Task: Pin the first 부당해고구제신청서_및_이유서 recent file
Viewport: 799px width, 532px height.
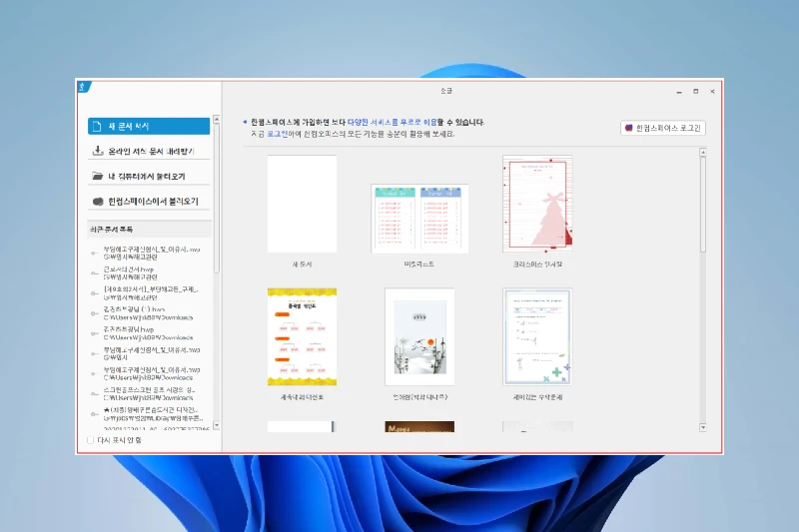Action: 94,253
